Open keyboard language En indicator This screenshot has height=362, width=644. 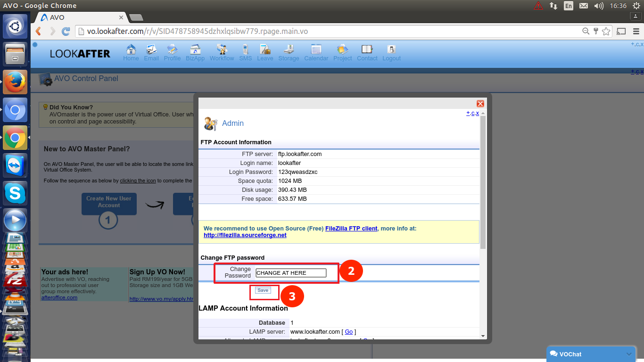tap(569, 6)
